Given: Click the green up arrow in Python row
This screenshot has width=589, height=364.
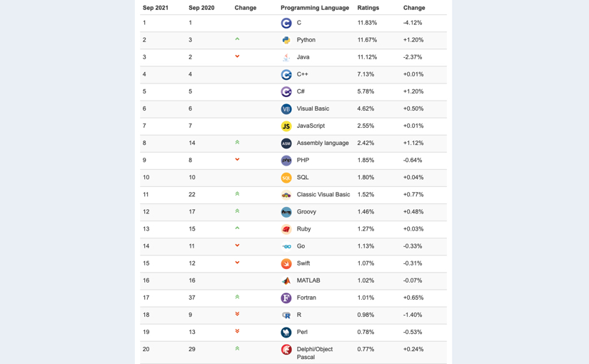Looking at the screenshot, I should tap(237, 39).
